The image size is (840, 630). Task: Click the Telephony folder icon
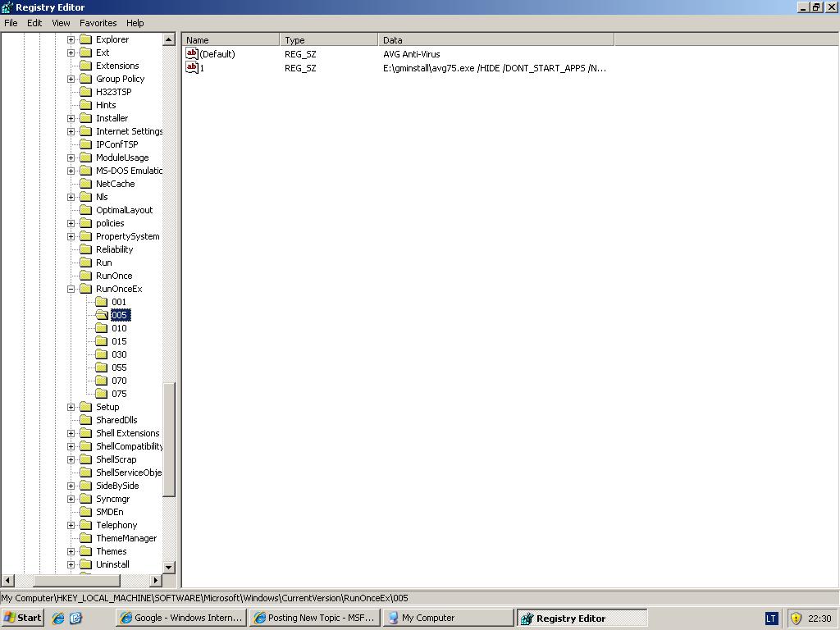[85, 525]
